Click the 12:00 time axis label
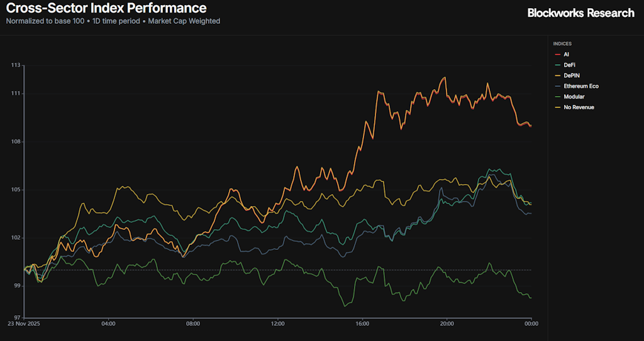The width and height of the screenshot is (644, 341). pos(278,324)
